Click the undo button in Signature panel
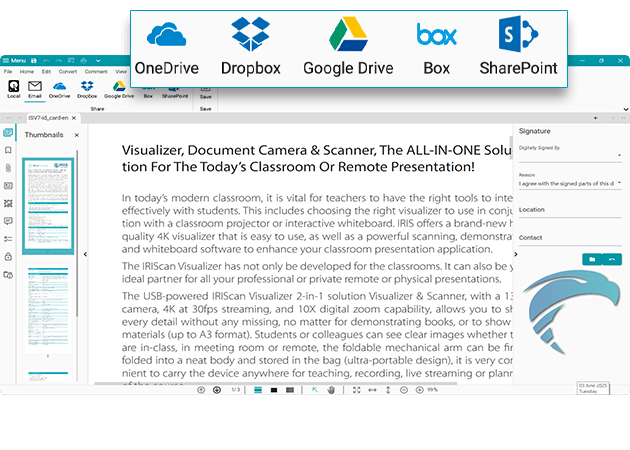Image resolution: width=630 pixels, height=450 pixels. 612,260
